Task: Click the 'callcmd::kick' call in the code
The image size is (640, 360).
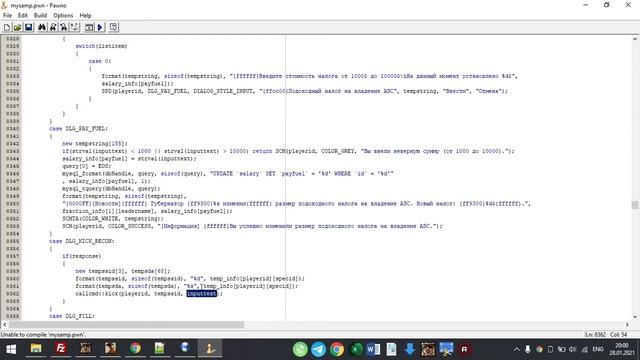Action: [96, 293]
